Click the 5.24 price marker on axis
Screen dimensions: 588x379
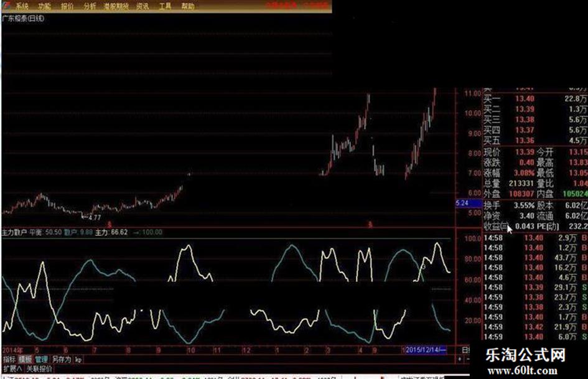pyautogui.click(x=469, y=203)
